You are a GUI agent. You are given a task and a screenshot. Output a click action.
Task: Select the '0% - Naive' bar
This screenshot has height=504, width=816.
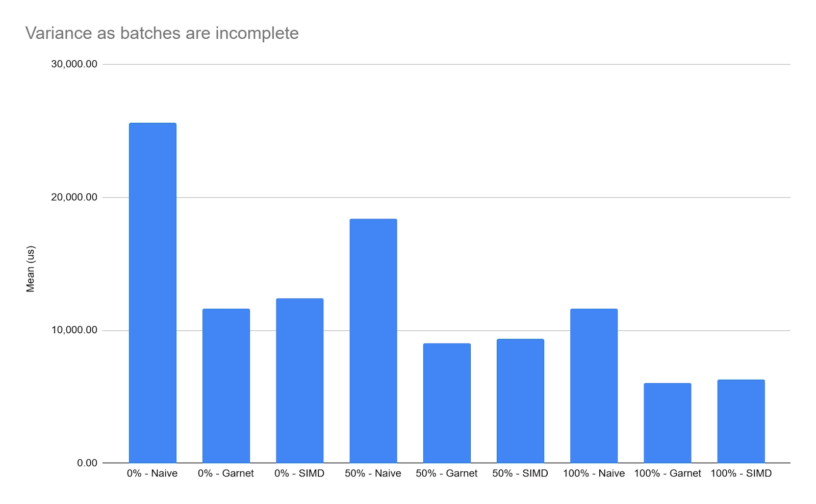[x=152, y=293]
